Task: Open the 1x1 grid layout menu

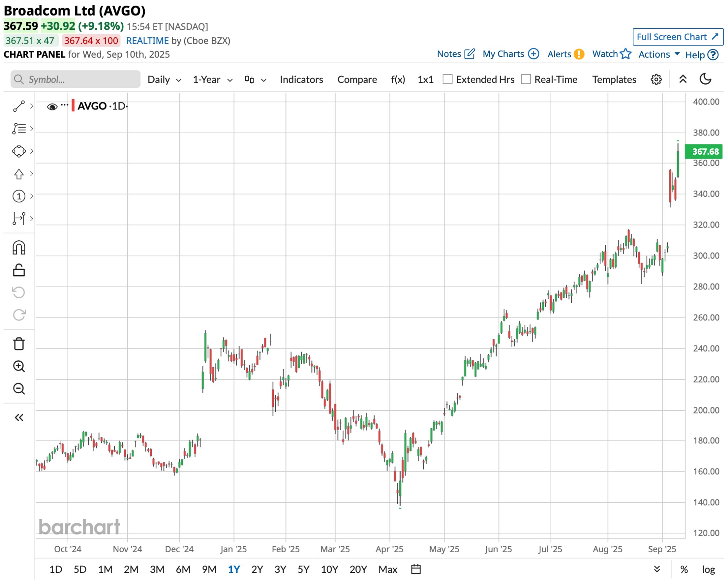Action: (x=425, y=80)
